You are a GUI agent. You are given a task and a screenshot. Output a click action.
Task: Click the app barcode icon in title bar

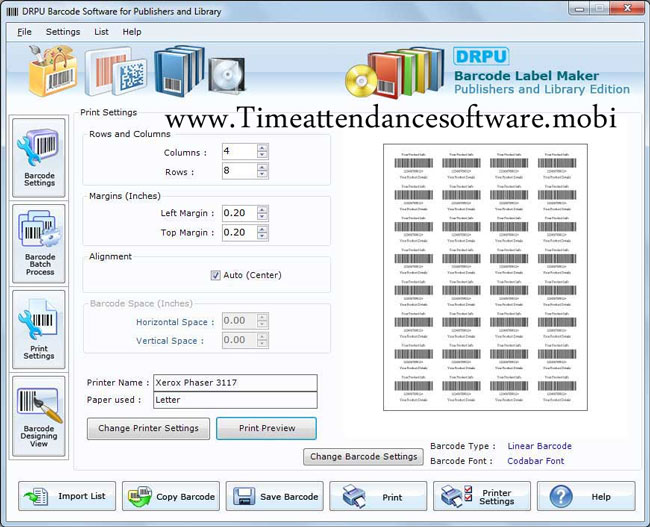tap(12, 12)
